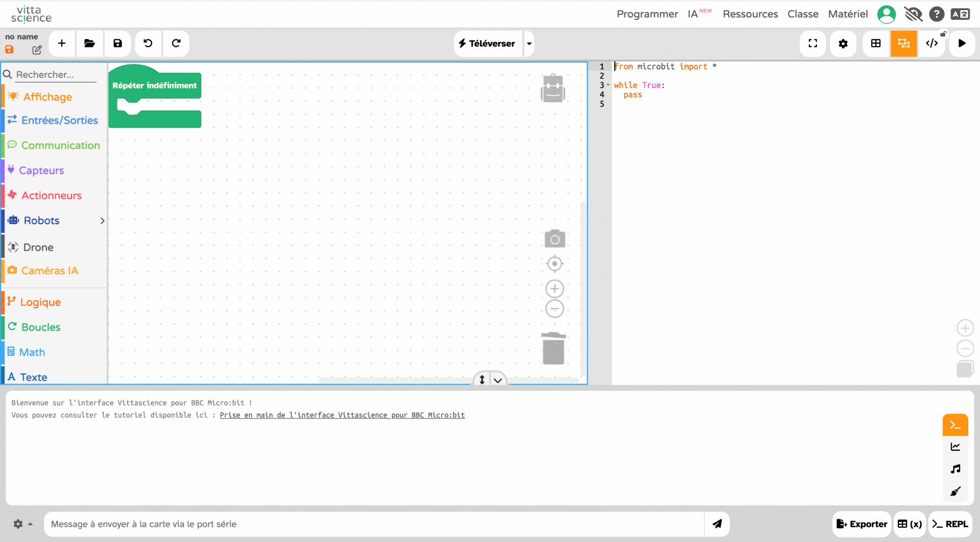The width and height of the screenshot is (980, 542).
Task: Toggle the accessibility eye-slash icon
Action: tap(913, 14)
